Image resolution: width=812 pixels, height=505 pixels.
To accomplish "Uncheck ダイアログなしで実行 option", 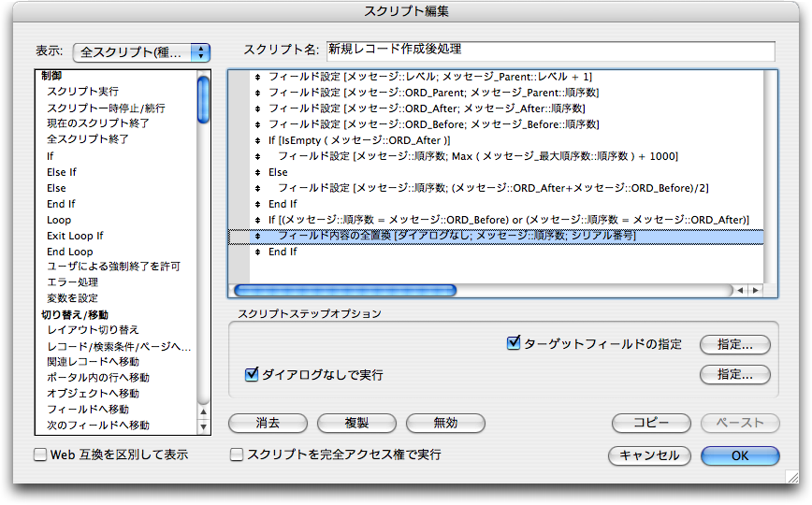I will [x=251, y=375].
